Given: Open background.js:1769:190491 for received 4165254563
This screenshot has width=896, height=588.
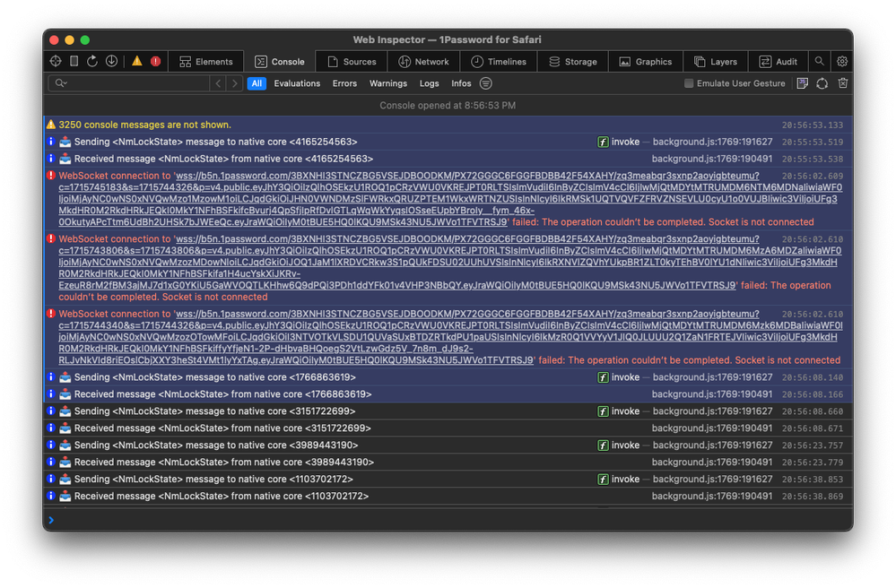Looking at the screenshot, I should [712, 159].
